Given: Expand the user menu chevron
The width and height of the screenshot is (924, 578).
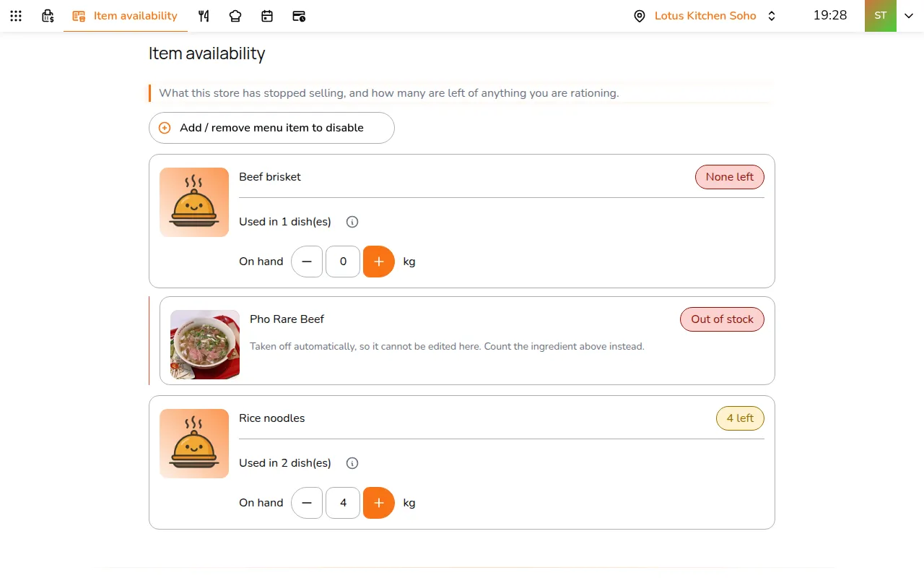Looking at the screenshot, I should [909, 16].
